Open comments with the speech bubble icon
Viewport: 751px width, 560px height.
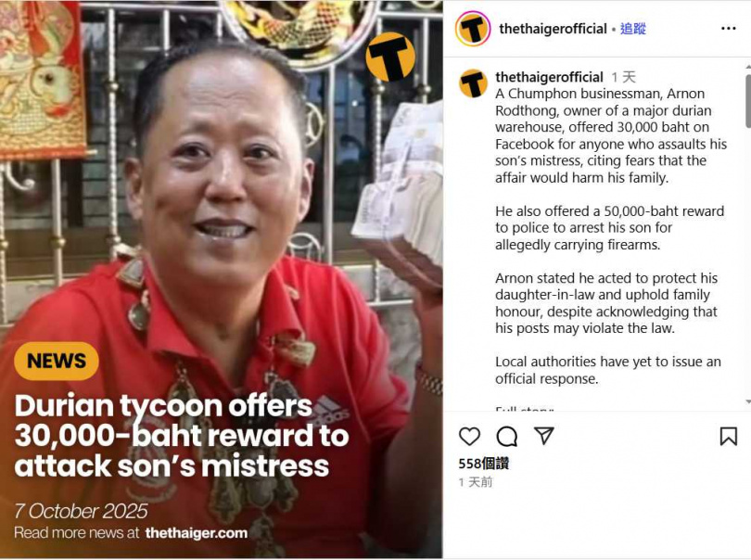tap(507, 437)
